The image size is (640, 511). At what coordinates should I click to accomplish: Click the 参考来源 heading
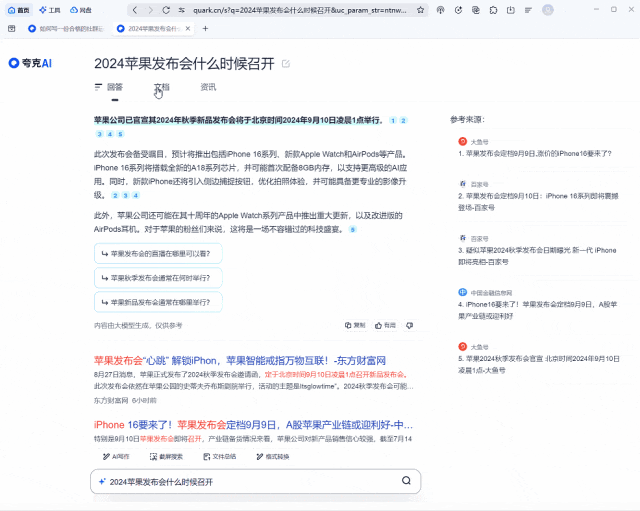467,120
